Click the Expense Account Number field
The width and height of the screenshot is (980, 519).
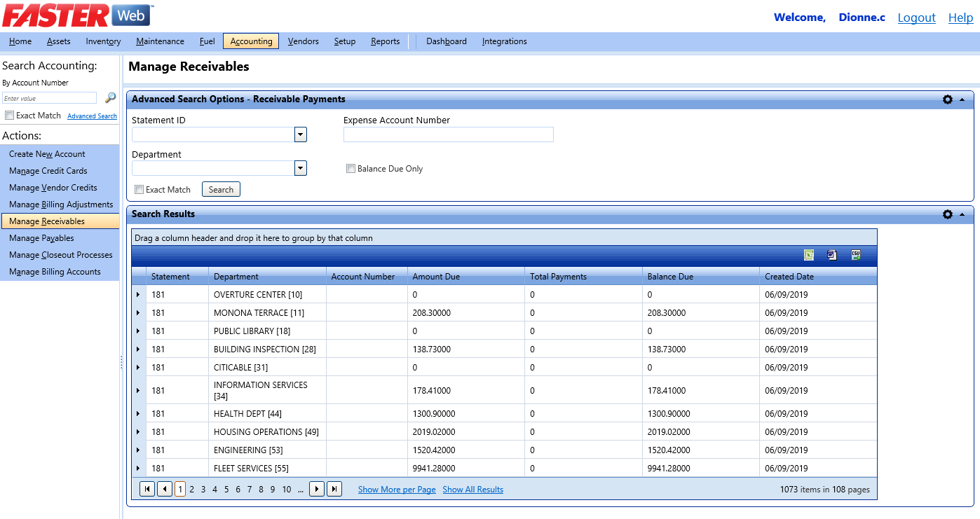(x=449, y=134)
